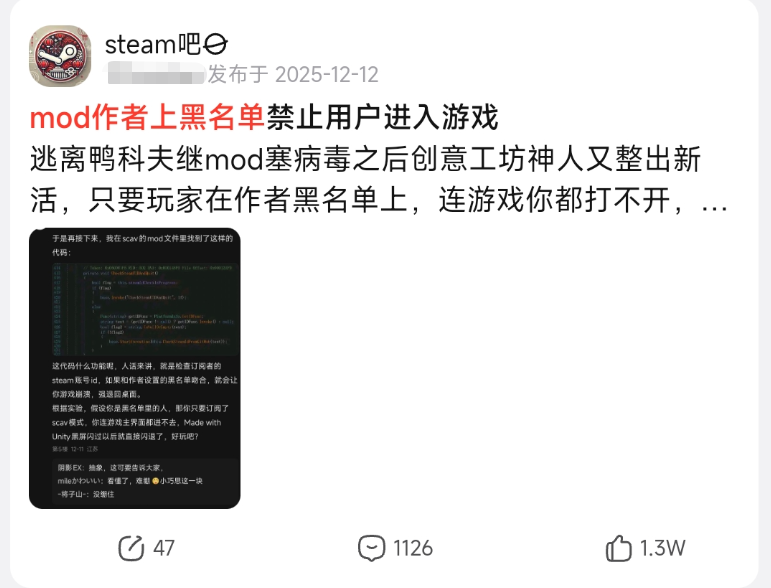Open the blurred author username
Screen dimensions: 771x588
(156, 74)
